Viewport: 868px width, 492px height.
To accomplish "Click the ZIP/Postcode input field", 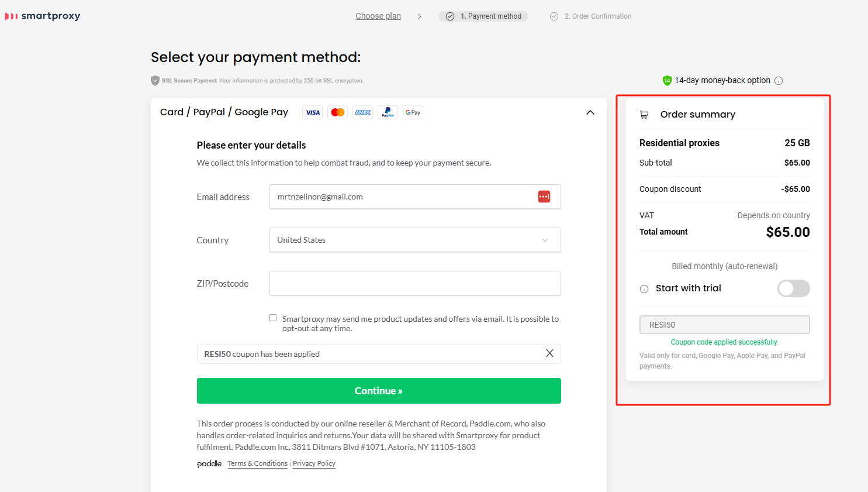I will (x=415, y=283).
